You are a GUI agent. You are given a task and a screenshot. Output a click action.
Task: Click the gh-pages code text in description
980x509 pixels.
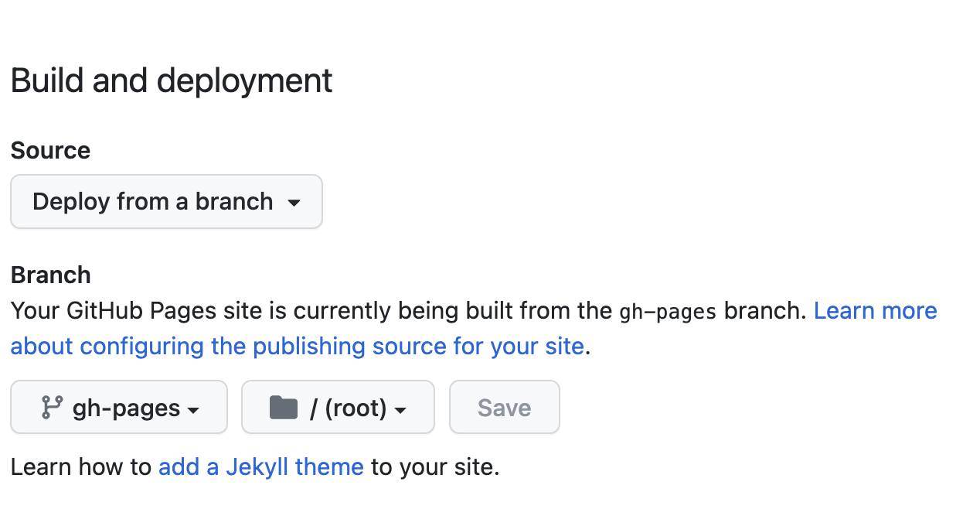[668, 312]
